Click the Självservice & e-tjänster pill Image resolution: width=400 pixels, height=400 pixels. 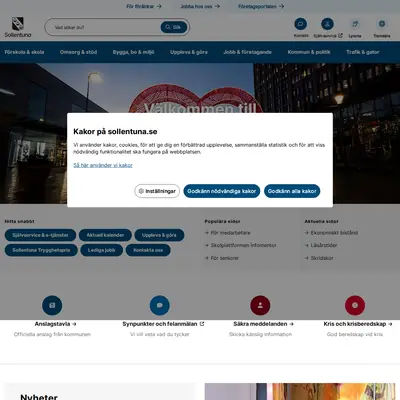[40, 235]
